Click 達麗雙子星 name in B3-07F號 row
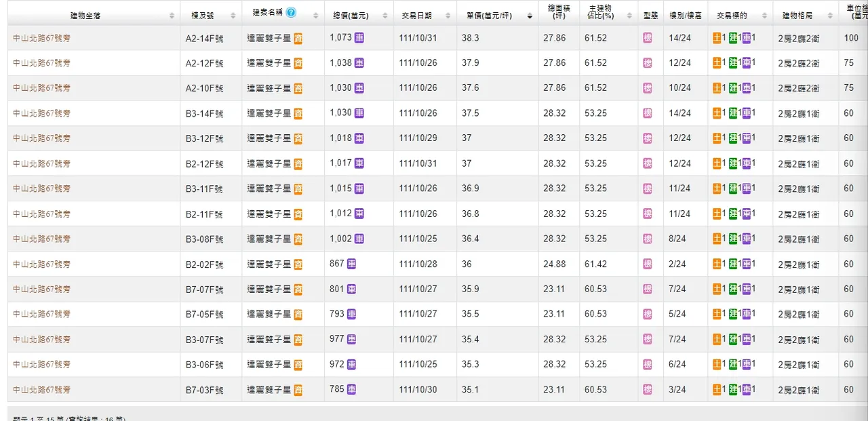 tap(269, 339)
